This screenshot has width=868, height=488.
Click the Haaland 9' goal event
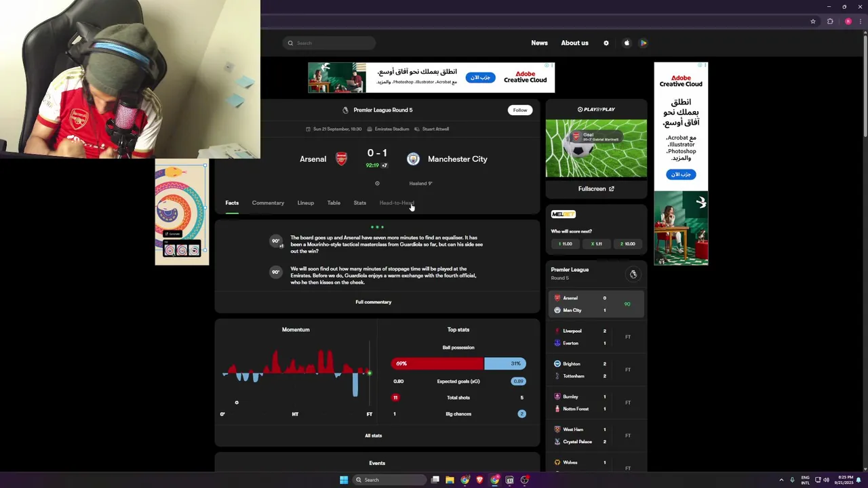pos(420,183)
